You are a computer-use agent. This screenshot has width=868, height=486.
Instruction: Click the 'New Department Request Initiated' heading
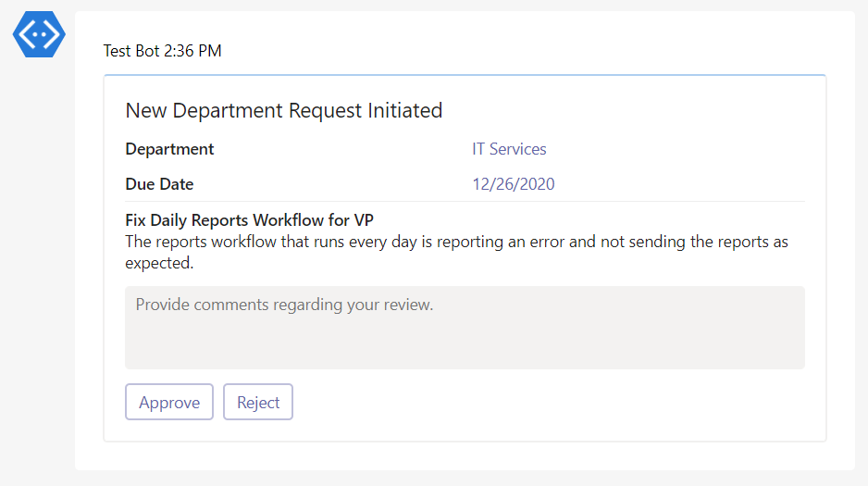click(x=284, y=110)
